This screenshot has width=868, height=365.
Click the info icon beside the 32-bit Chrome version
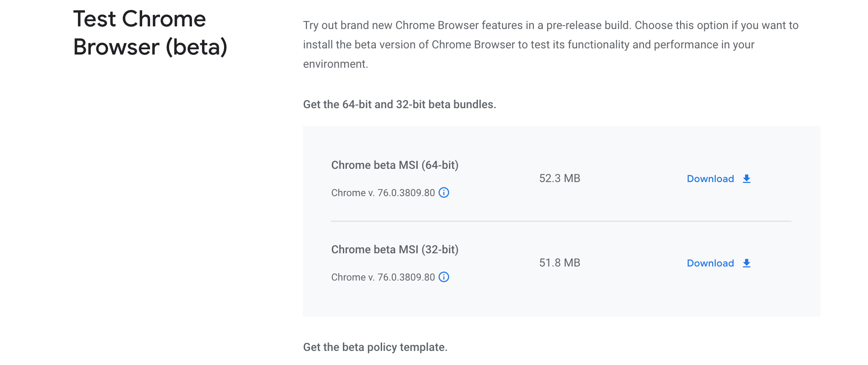[x=444, y=277]
